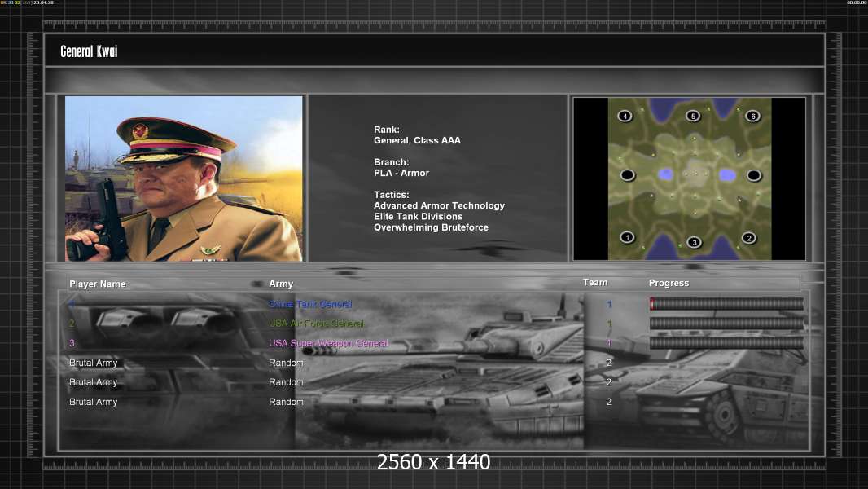This screenshot has height=489, width=868.
Task: Click player three's loading progress bar
Action: click(727, 343)
